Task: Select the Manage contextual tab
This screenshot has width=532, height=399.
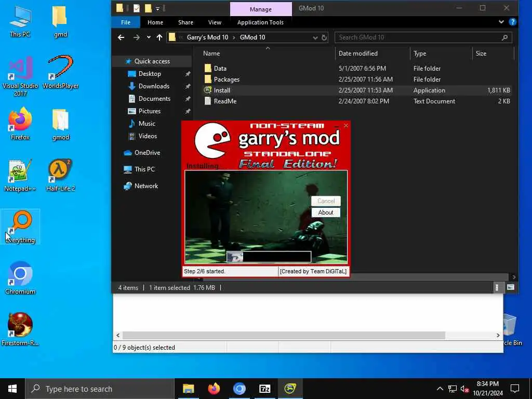Action: (261, 9)
